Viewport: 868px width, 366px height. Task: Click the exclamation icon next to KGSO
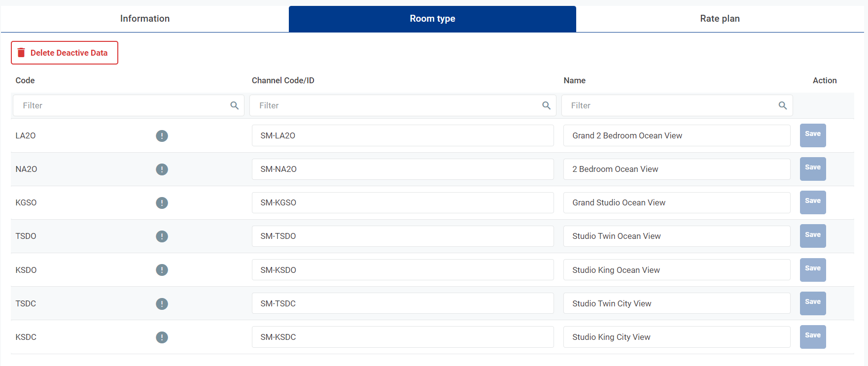(x=162, y=203)
